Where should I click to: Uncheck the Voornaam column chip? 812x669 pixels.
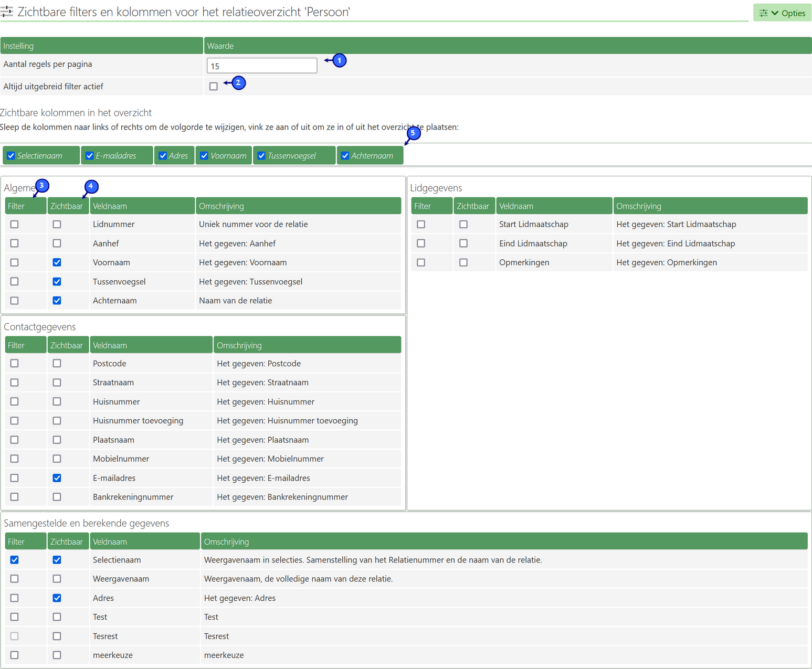pyautogui.click(x=204, y=156)
